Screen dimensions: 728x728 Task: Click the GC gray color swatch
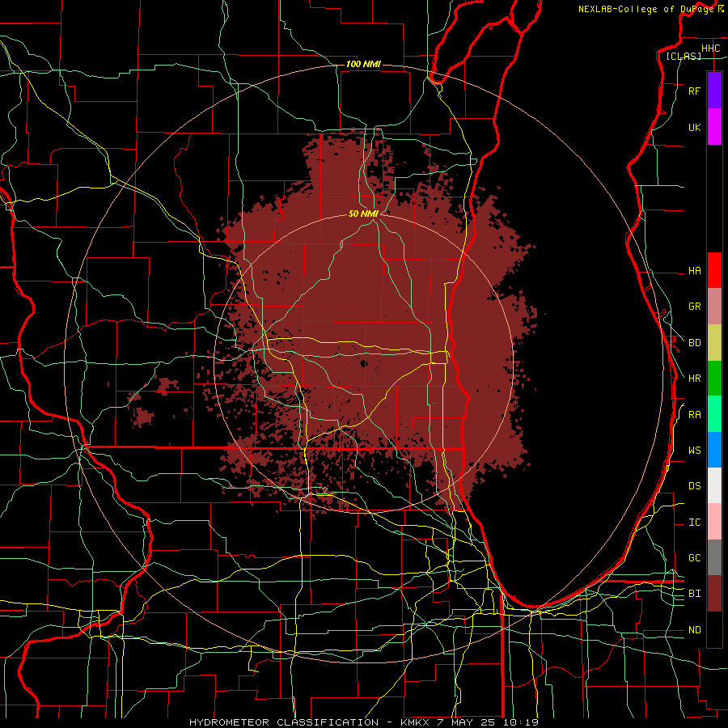[x=714, y=557]
